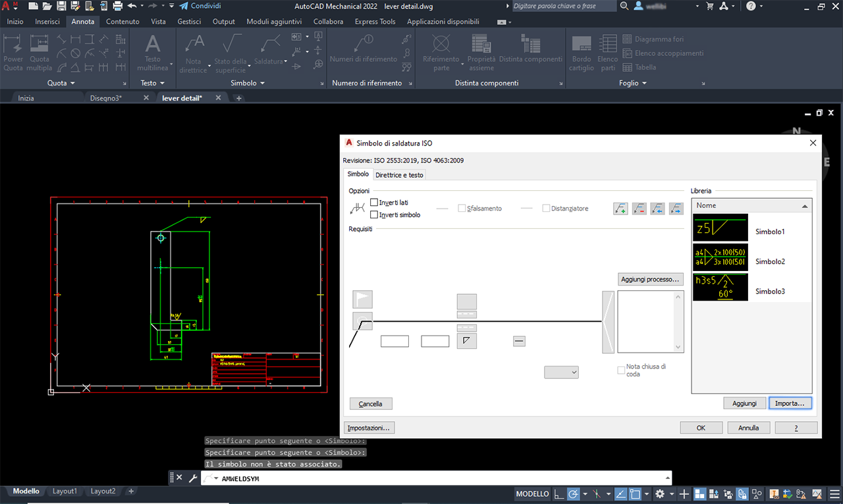843x504 pixels.
Task: Switch to the Layout1 tab
Action: (65, 491)
